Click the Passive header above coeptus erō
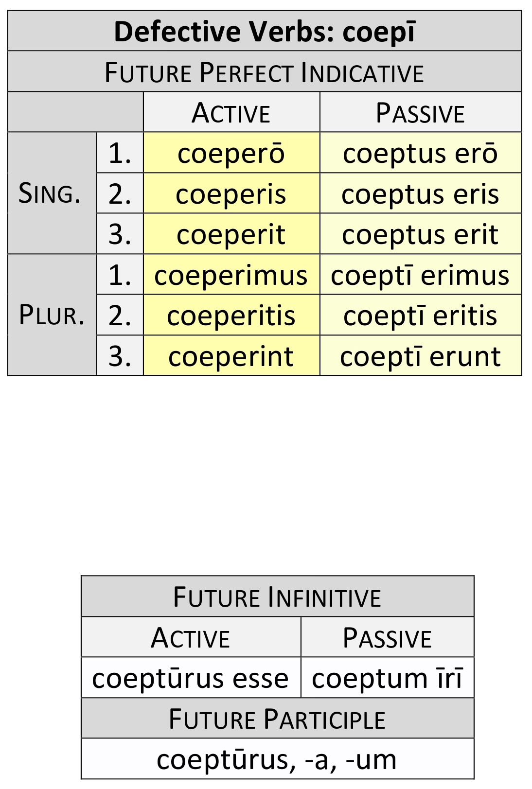Viewport: 532px width, 789px height. [420, 113]
